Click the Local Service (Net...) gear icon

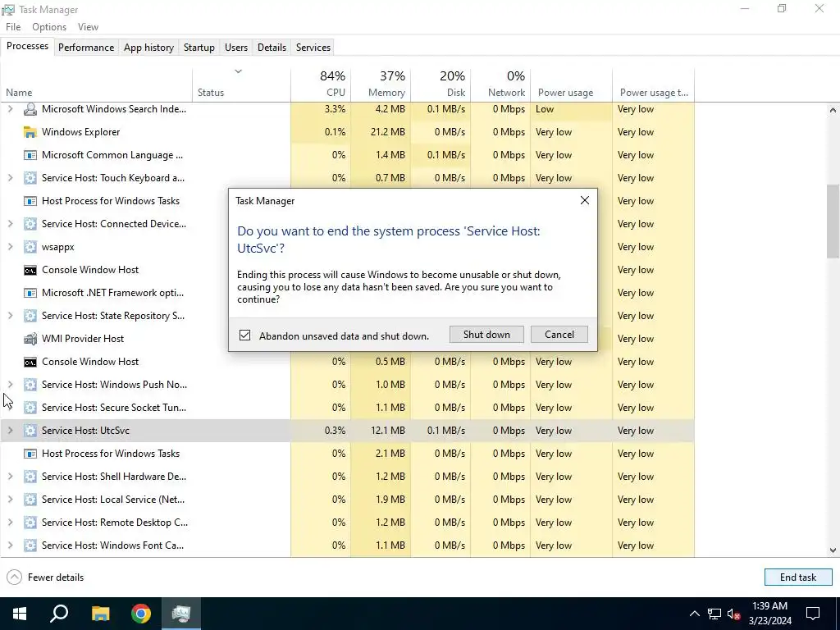pyautogui.click(x=30, y=500)
